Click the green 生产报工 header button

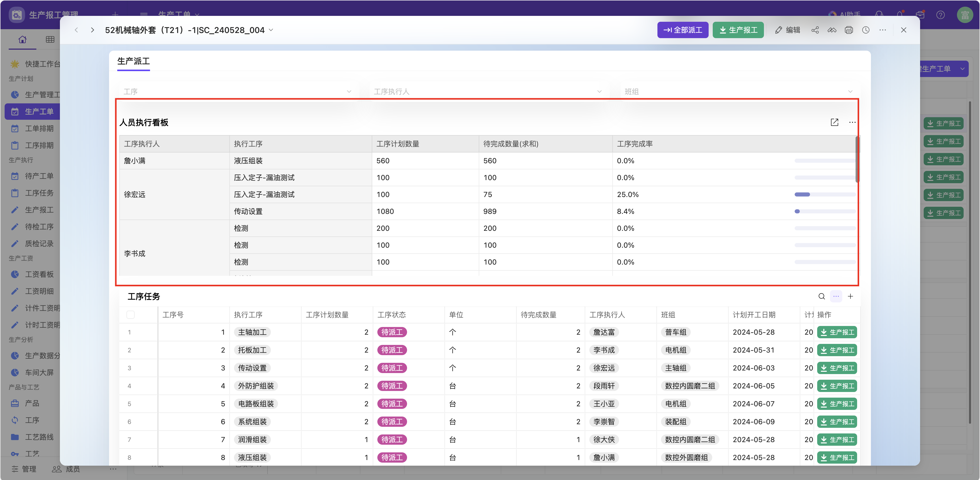(738, 30)
